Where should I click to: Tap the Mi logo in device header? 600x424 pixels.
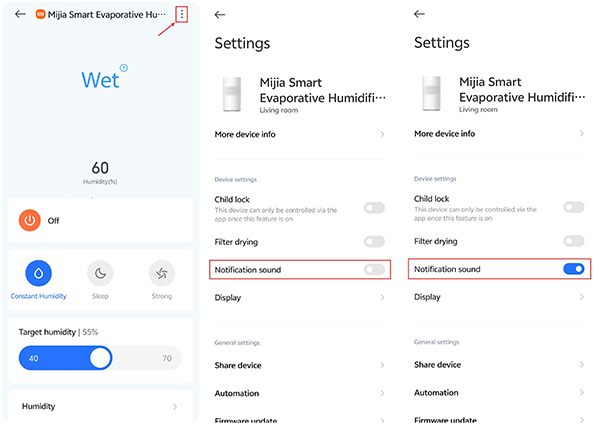[x=40, y=15]
